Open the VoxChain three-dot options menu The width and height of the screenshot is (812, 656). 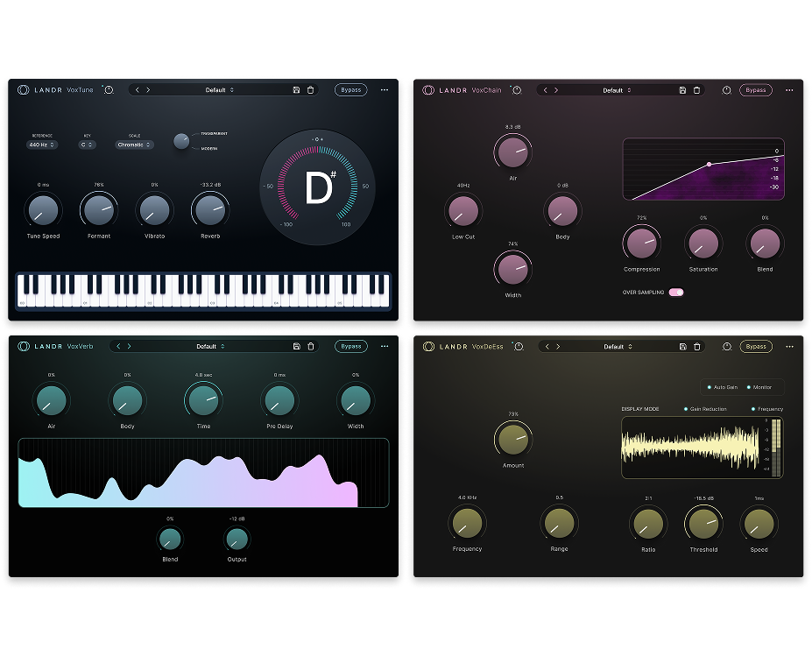(789, 90)
